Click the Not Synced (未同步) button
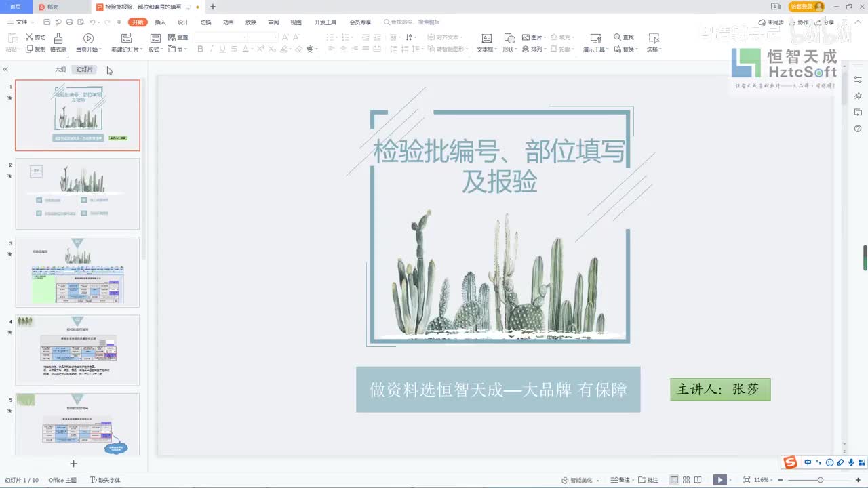Image resolution: width=868 pixels, height=488 pixels. pos(770,22)
